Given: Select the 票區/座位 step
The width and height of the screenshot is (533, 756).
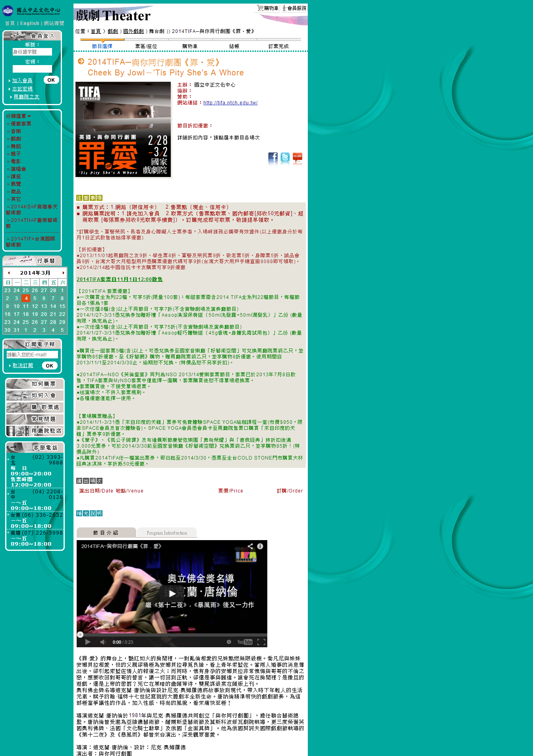Looking at the screenshot, I should [146, 46].
